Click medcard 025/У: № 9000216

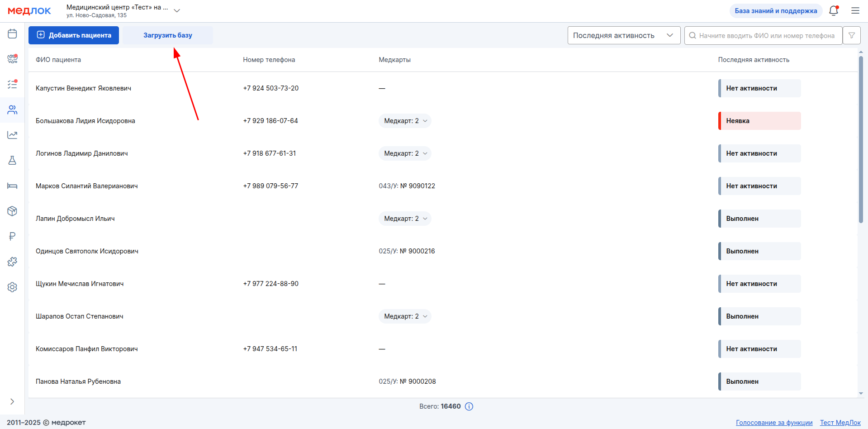pyautogui.click(x=407, y=251)
